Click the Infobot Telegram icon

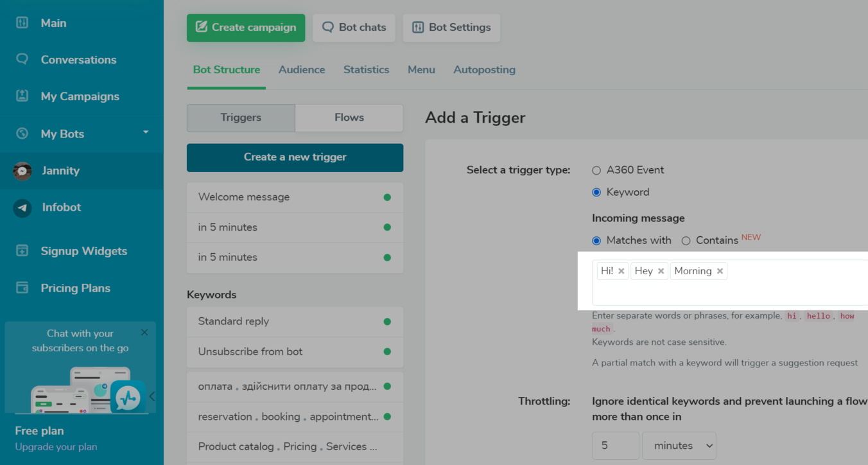click(x=22, y=207)
